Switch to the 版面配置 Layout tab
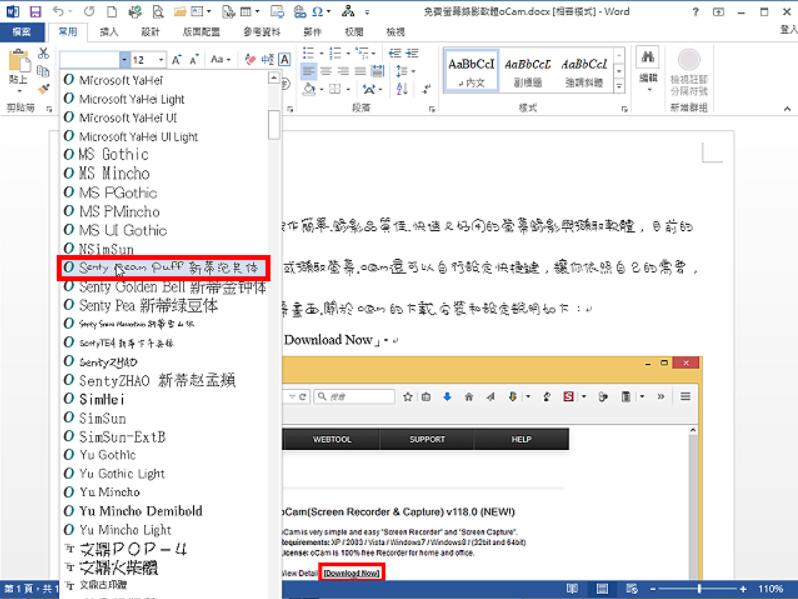This screenshot has width=798, height=599. pyautogui.click(x=201, y=32)
